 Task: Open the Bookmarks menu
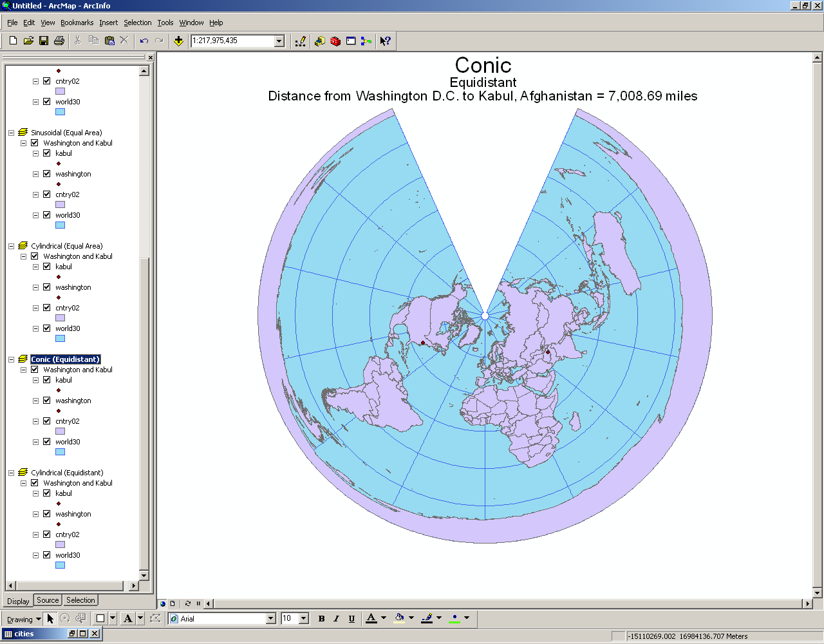coord(77,23)
